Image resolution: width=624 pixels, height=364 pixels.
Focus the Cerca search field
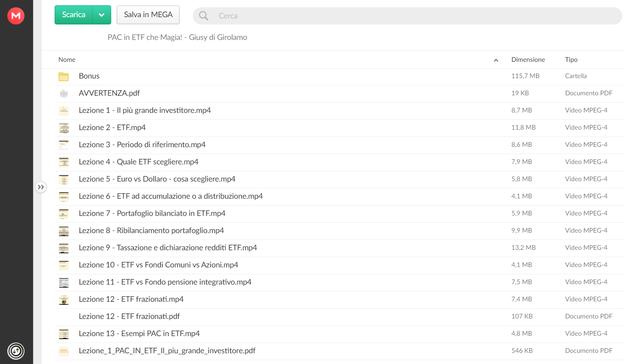[407, 16]
